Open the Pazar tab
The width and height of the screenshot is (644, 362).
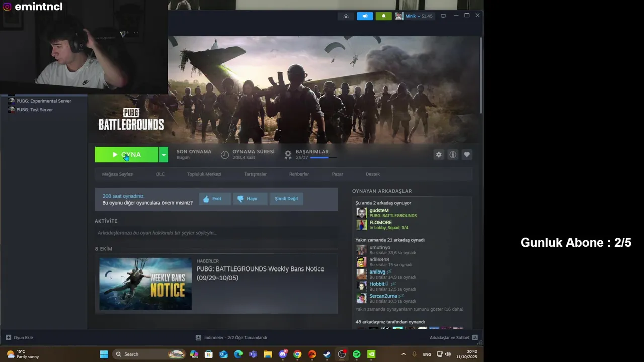[338, 174]
